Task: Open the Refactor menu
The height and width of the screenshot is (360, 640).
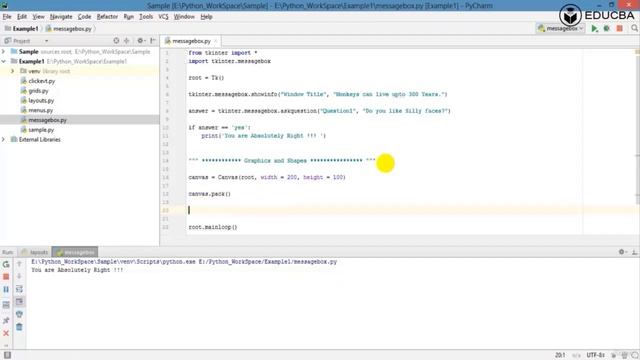Action: [107, 17]
